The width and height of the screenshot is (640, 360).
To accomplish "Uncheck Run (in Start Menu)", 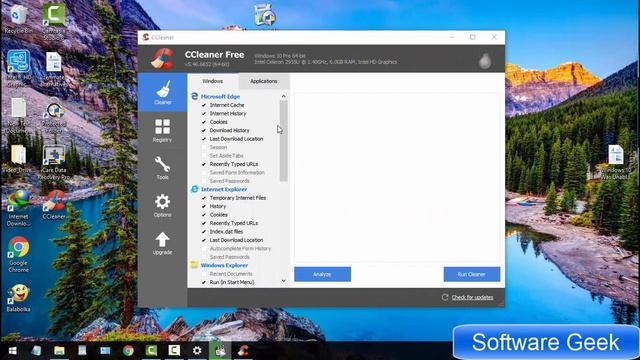I will coord(204,282).
